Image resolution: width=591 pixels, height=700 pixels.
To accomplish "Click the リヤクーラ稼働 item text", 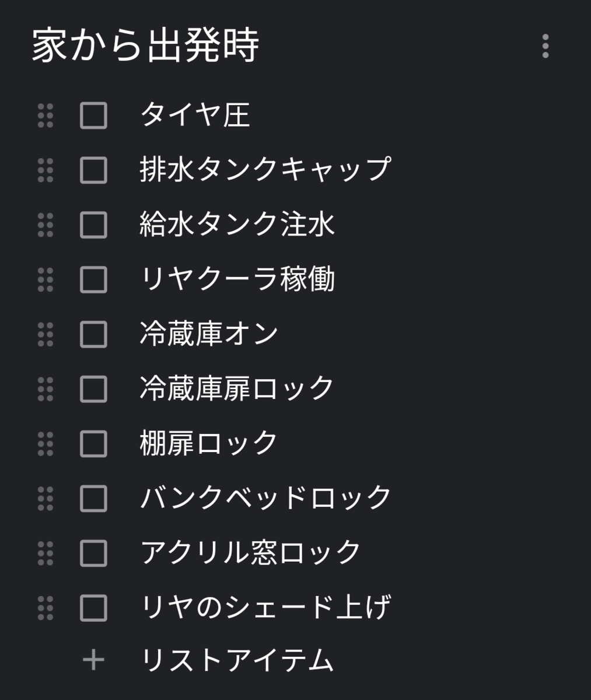I will tap(237, 279).
